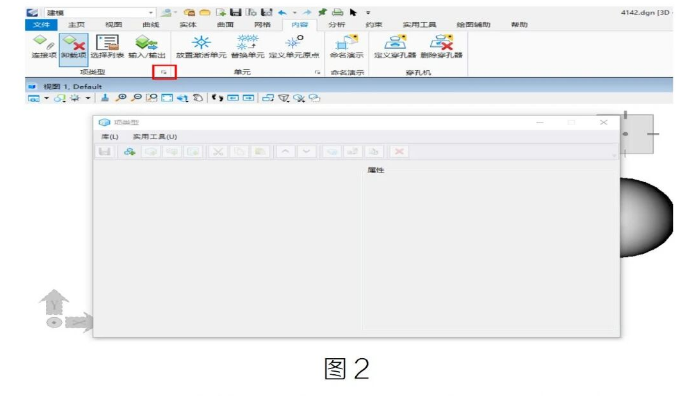Open the 实用工具(U) menu in 项类型 dialog
Viewport: 697px width, 396px height.
155,137
